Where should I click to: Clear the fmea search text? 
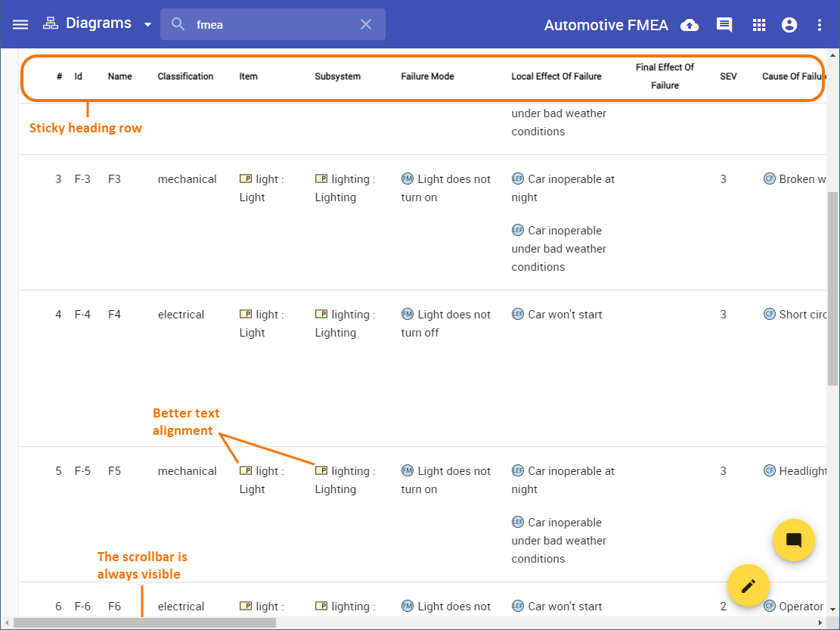coord(366,24)
